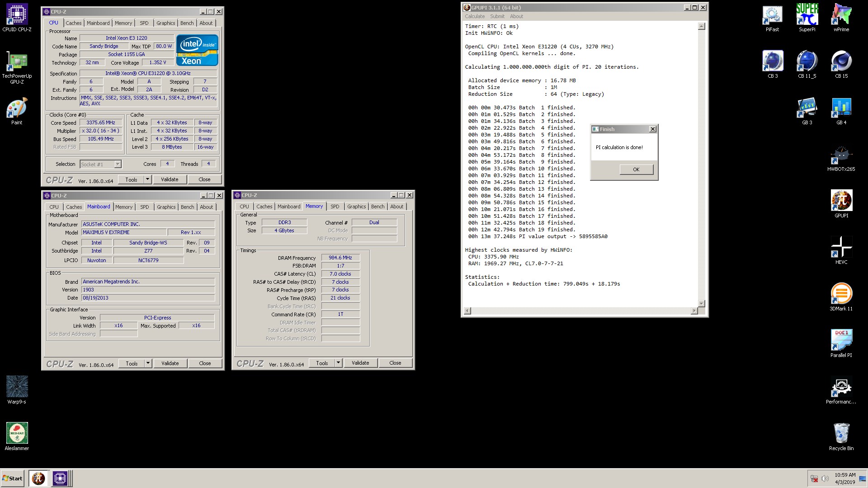Open Submit menu in GPUPI
Viewport: 868px width, 488px height.
coord(497,16)
